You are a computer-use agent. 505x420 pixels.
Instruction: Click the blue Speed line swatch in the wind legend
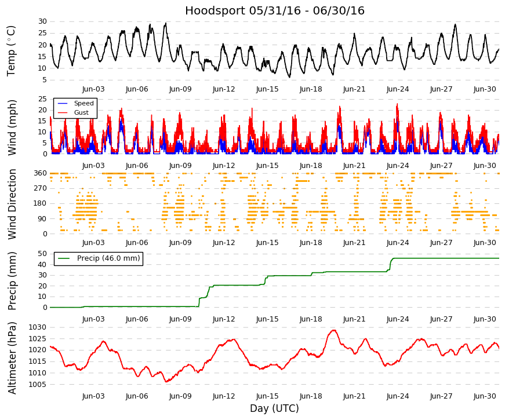coord(63,103)
